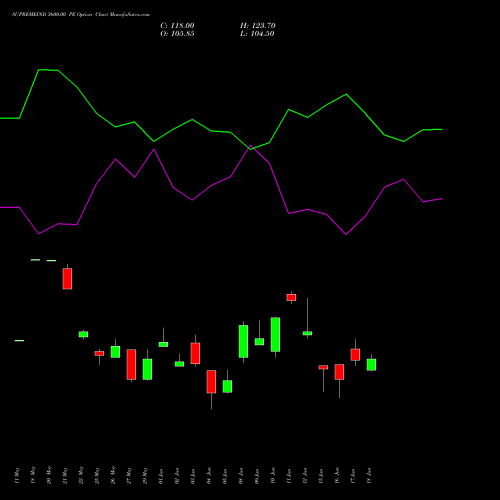
Task: Click the 29 May date label
Action: pyautogui.click(x=145, y=475)
